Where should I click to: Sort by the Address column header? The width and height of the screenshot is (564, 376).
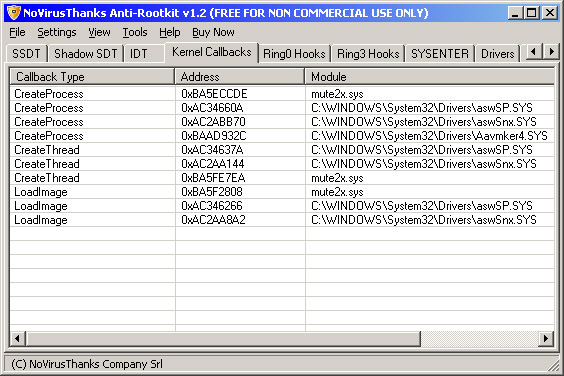click(x=240, y=77)
